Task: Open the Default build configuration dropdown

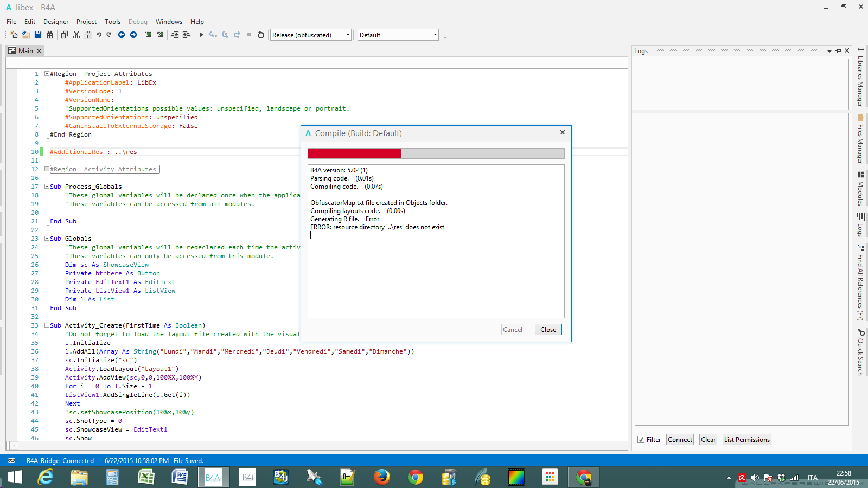Action: (398, 35)
